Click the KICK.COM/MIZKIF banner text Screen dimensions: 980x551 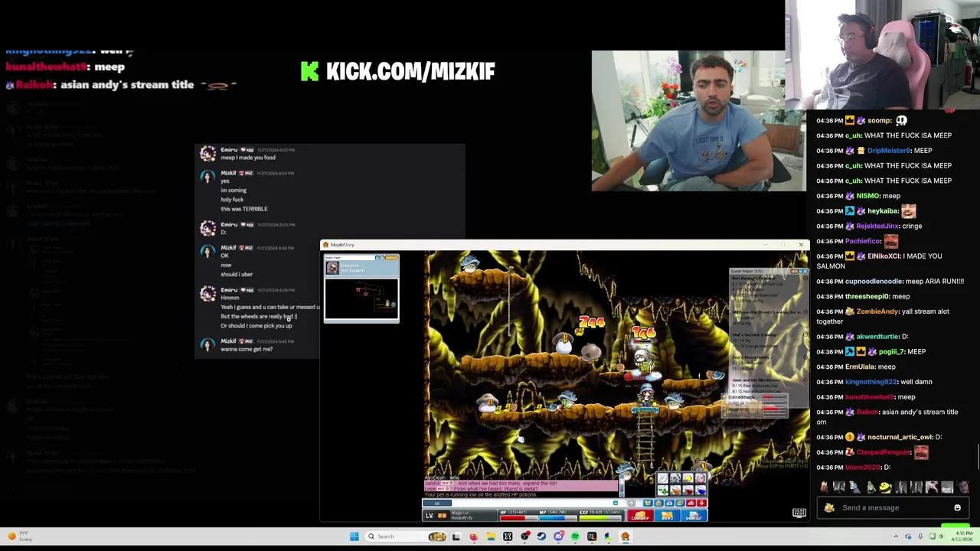tap(410, 71)
